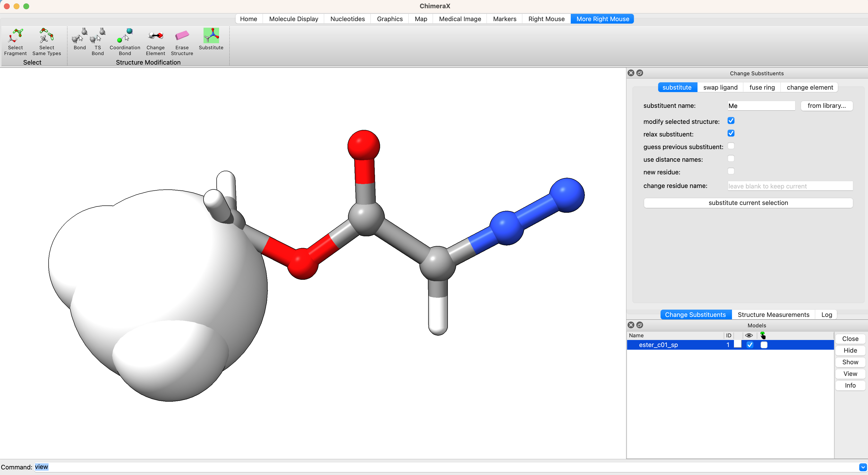Toggle visibility of ester_c01_sp model
Image resolution: width=868 pixels, height=475 pixels.
[750, 345]
